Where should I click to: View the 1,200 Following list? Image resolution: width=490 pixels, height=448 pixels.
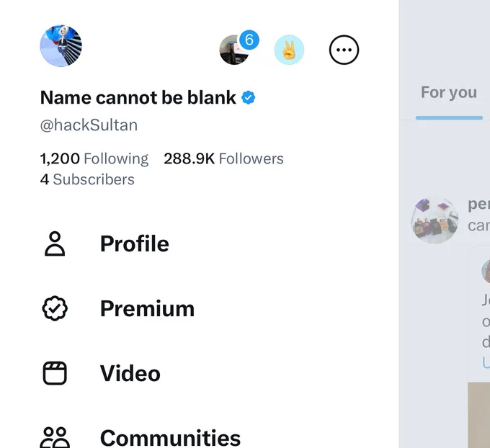94,158
